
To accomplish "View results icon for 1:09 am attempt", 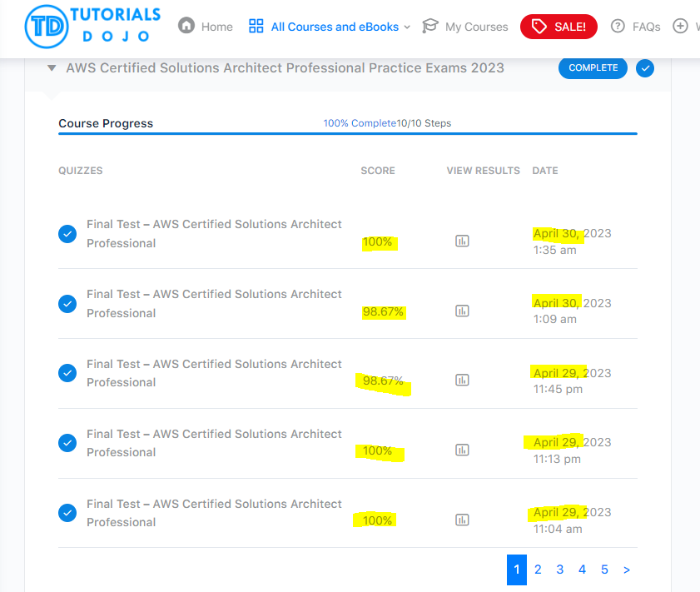I will (x=462, y=311).
